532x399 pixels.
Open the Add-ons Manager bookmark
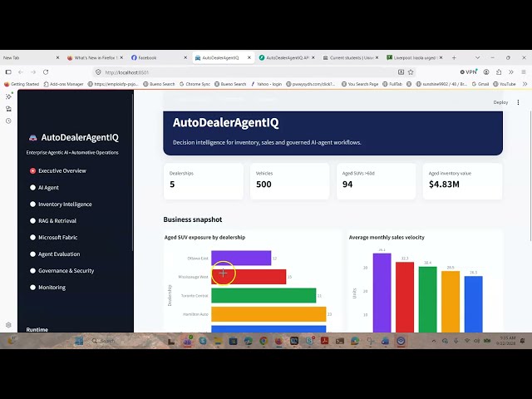pyautogui.click(x=63, y=84)
